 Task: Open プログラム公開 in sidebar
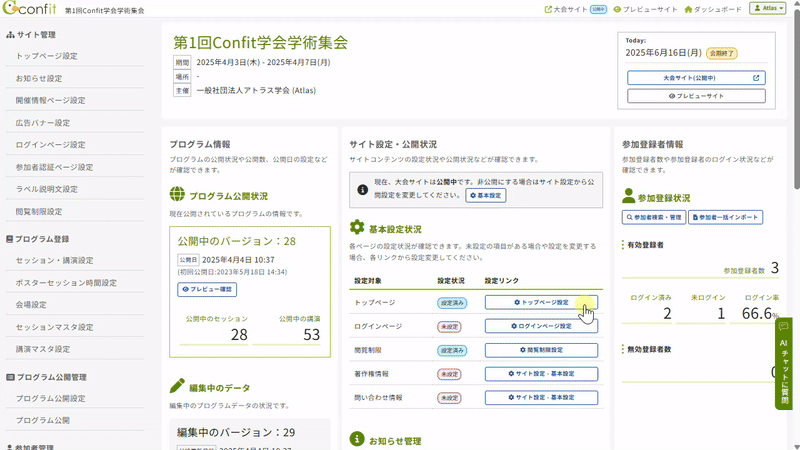43,420
